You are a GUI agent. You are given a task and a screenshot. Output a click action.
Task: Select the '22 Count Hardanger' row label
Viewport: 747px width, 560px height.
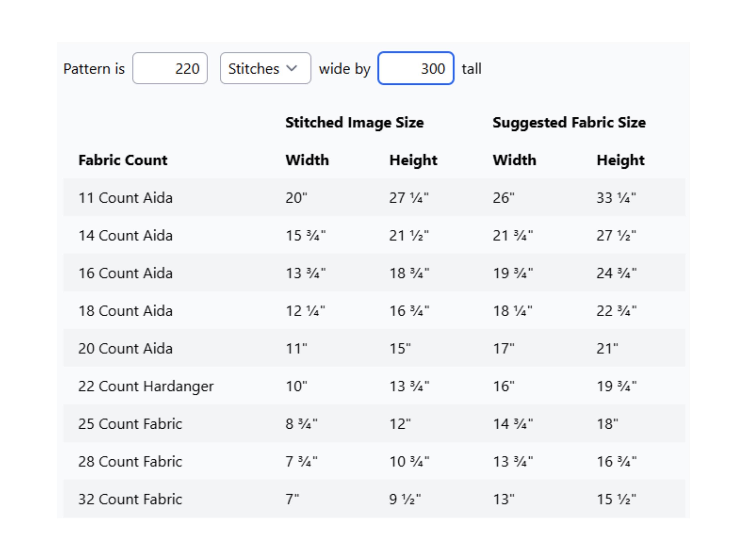pos(146,387)
